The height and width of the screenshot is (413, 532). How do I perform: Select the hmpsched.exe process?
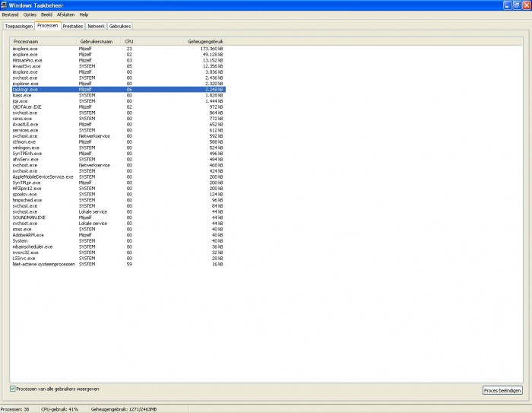coord(118,200)
